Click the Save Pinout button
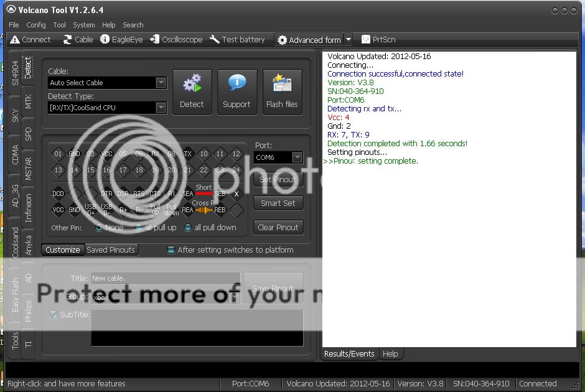The width and height of the screenshot is (585, 392). [x=273, y=288]
